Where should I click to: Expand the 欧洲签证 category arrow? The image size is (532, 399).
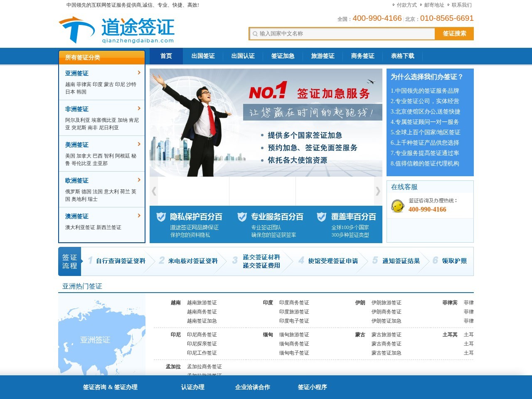(139, 180)
